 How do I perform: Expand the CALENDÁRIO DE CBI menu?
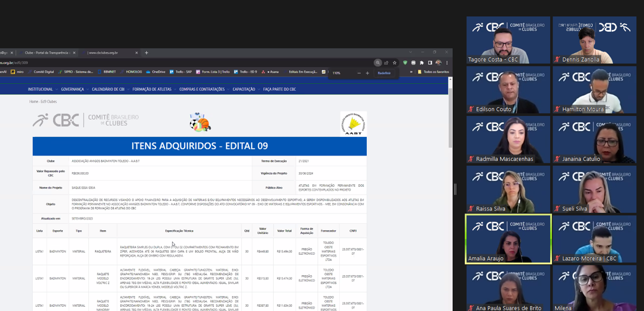(110, 89)
